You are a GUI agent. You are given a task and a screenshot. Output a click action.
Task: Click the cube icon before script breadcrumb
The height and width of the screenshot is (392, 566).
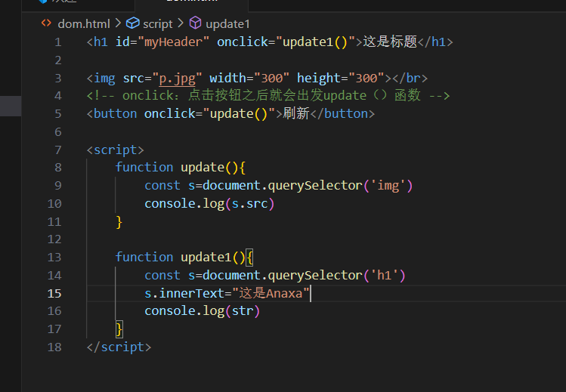[x=132, y=23]
